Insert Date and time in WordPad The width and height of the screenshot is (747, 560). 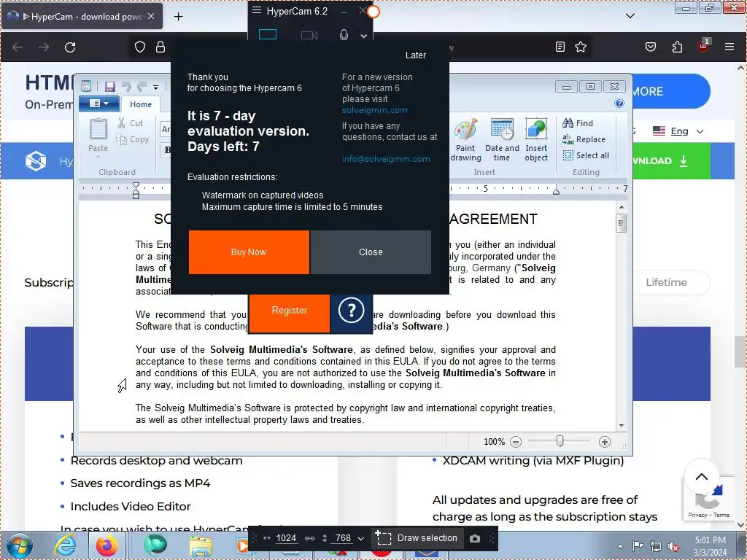pos(502,140)
